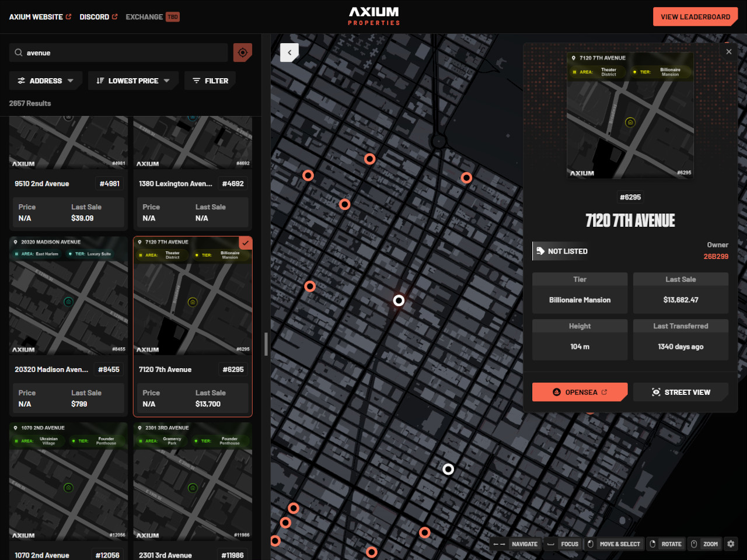747x560 pixels.
Task: Click the owner address 26B299
Action: (715, 257)
